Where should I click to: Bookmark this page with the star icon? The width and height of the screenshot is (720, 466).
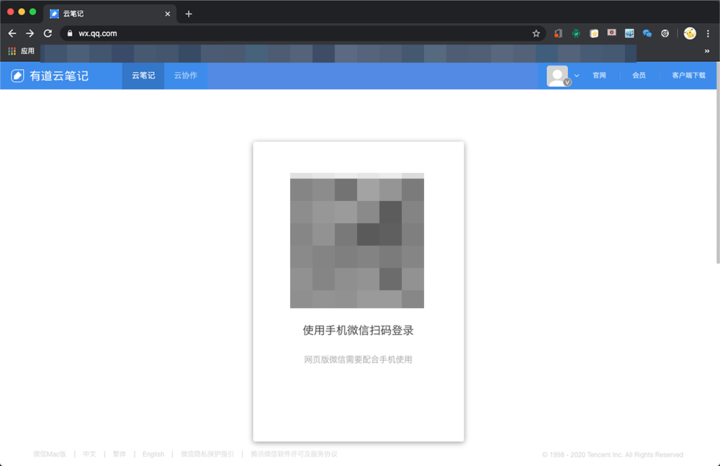[536, 34]
